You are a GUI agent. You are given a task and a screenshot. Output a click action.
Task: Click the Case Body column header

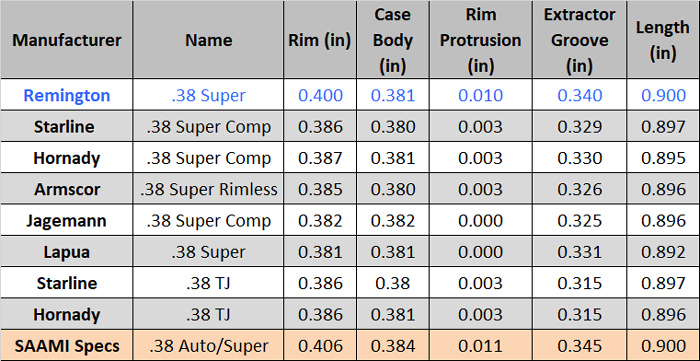tap(393, 40)
